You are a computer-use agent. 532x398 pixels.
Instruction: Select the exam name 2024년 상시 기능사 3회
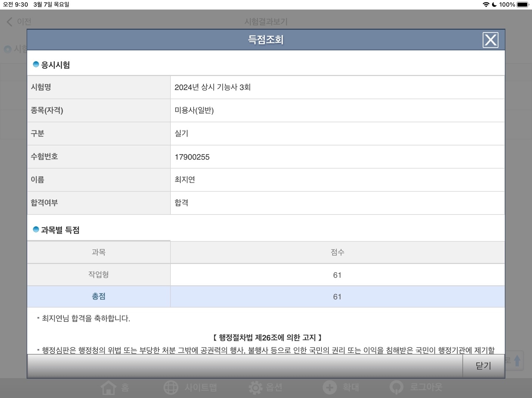pos(212,87)
